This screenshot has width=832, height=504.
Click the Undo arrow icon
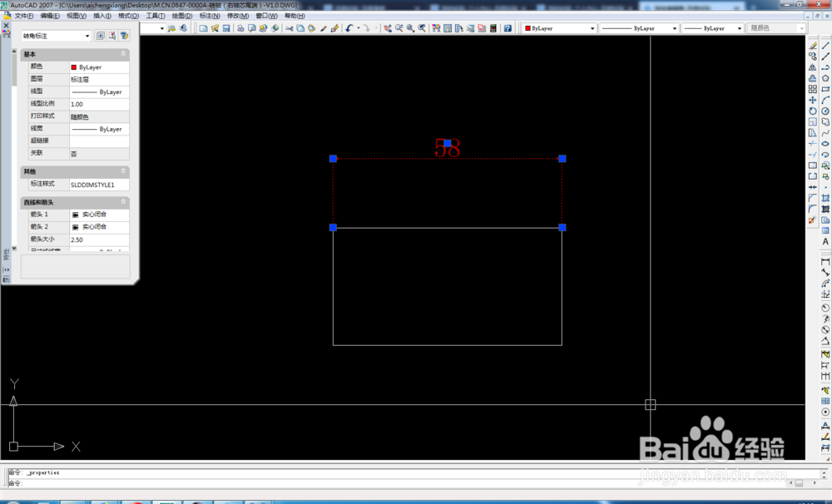click(349, 28)
